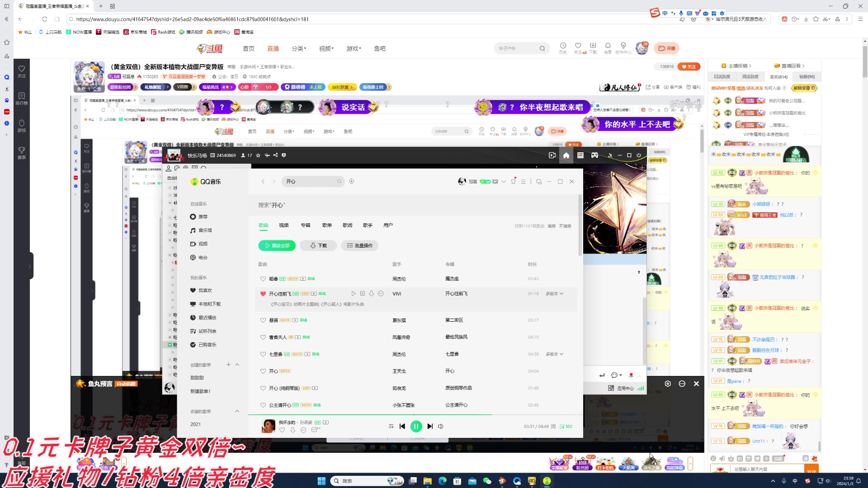This screenshot has height=488, width=868.
Task: Click the orange 关注 follow button on Douyu
Action: click(x=689, y=66)
